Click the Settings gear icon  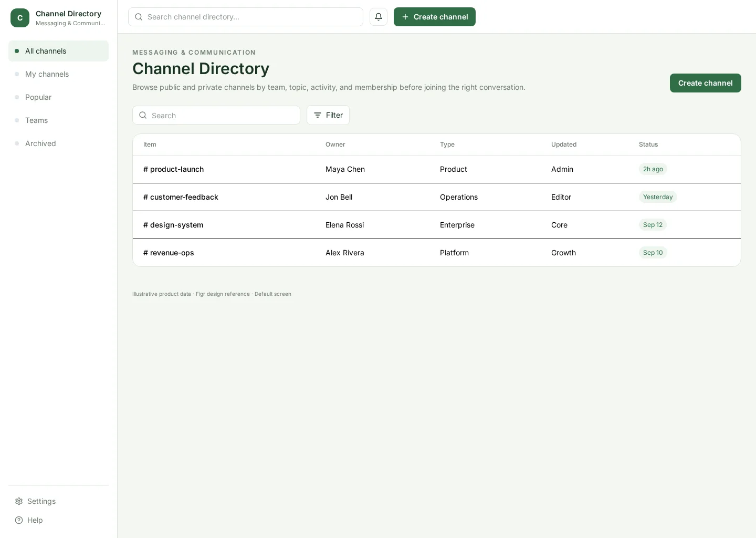(x=19, y=501)
